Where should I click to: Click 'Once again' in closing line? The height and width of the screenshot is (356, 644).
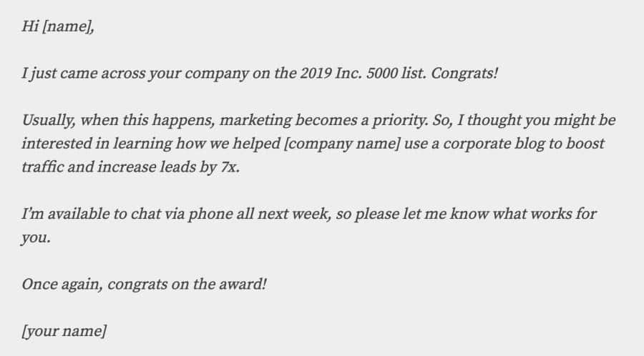click(x=62, y=285)
